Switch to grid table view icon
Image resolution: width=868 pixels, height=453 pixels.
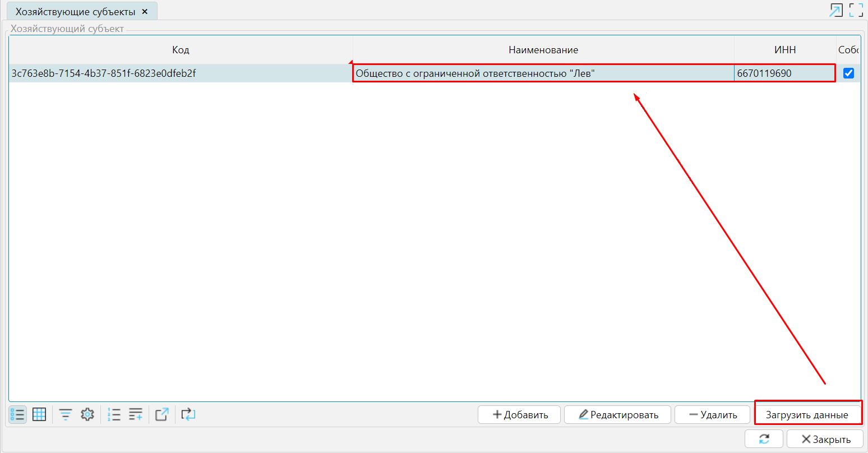click(39, 414)
